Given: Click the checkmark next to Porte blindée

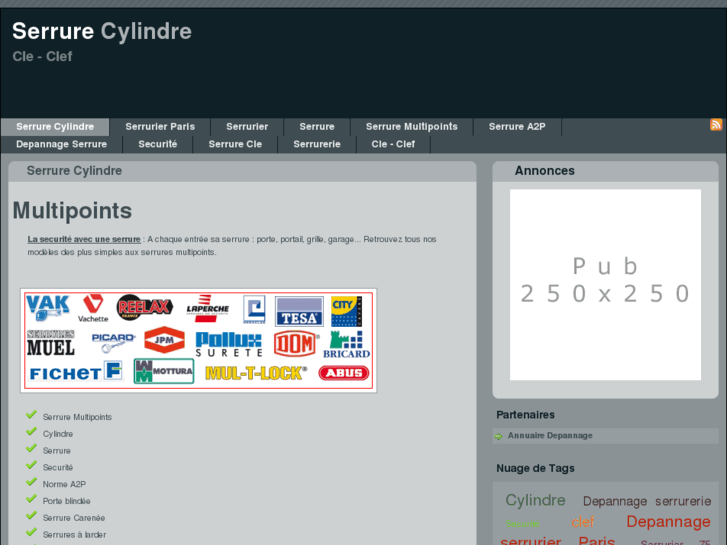Looking at the screenshot, I should (x=31, y=498).
